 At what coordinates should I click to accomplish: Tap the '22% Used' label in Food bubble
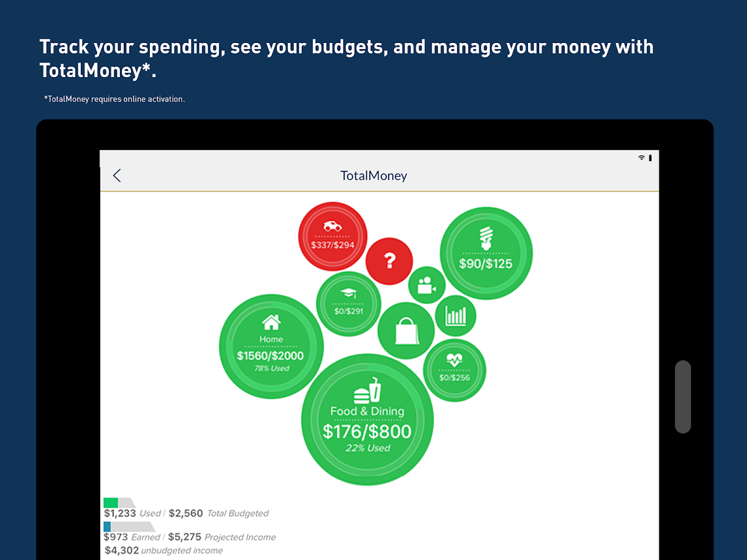pos(368,448)
